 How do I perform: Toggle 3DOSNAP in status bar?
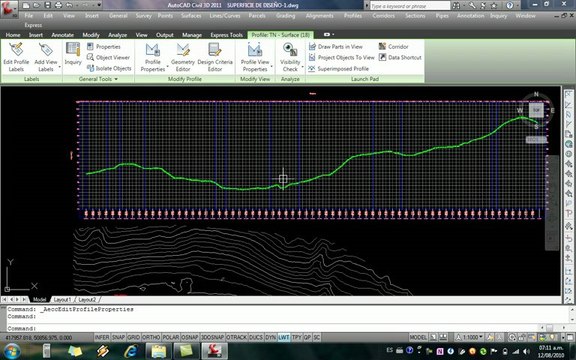tap(212, 337)
